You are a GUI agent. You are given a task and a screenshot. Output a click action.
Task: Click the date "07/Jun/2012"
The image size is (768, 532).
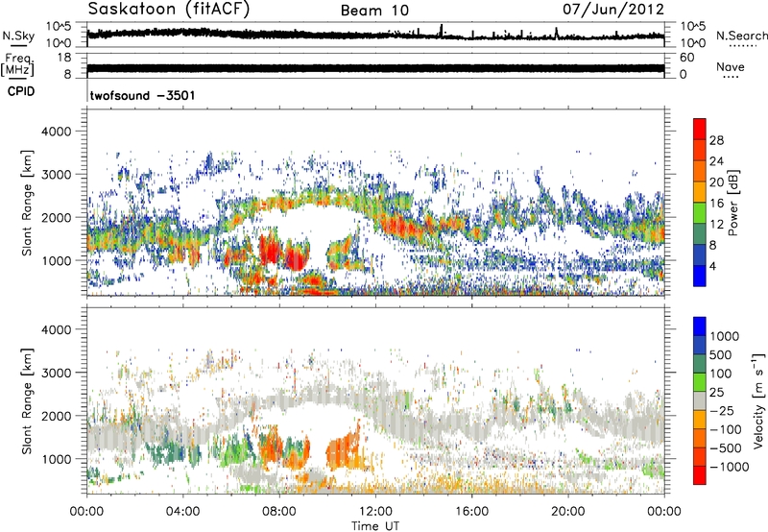[613, 10]
